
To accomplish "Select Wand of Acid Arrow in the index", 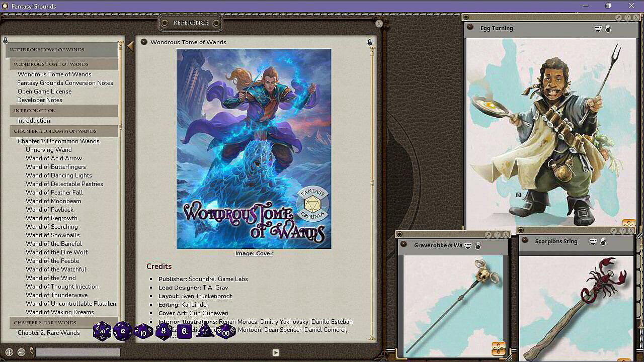I will 54,158.
